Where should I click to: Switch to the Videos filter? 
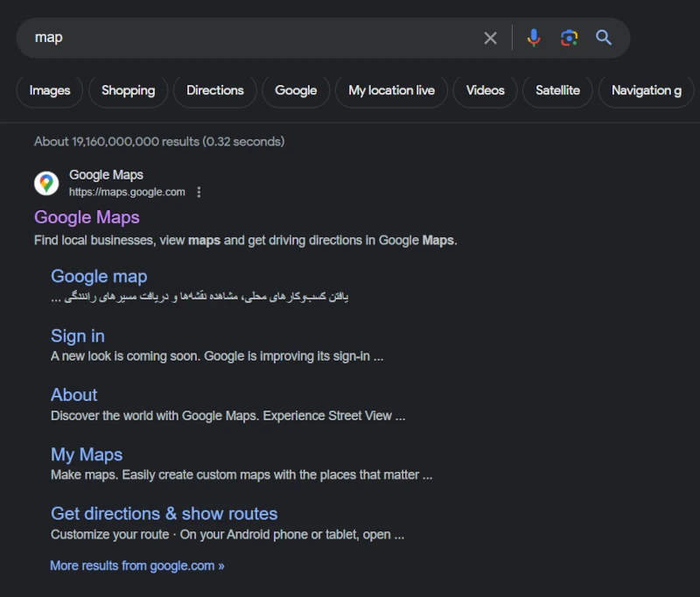tap(486, 91)
